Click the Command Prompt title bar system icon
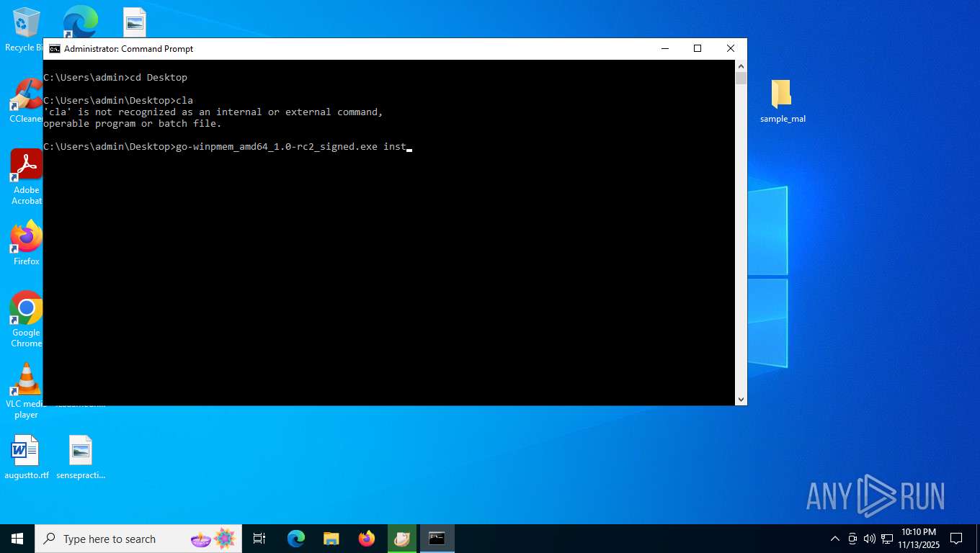Image resolution: width=980 pixels, height=553 pixels. coord(55,49)
